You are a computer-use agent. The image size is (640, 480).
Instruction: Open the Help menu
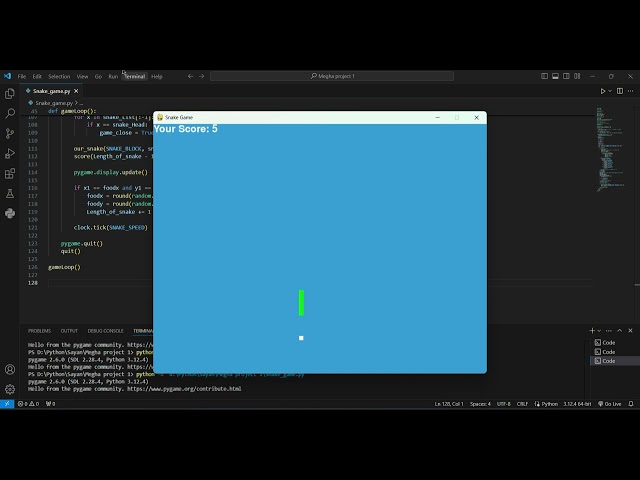(x=157, y=76)
